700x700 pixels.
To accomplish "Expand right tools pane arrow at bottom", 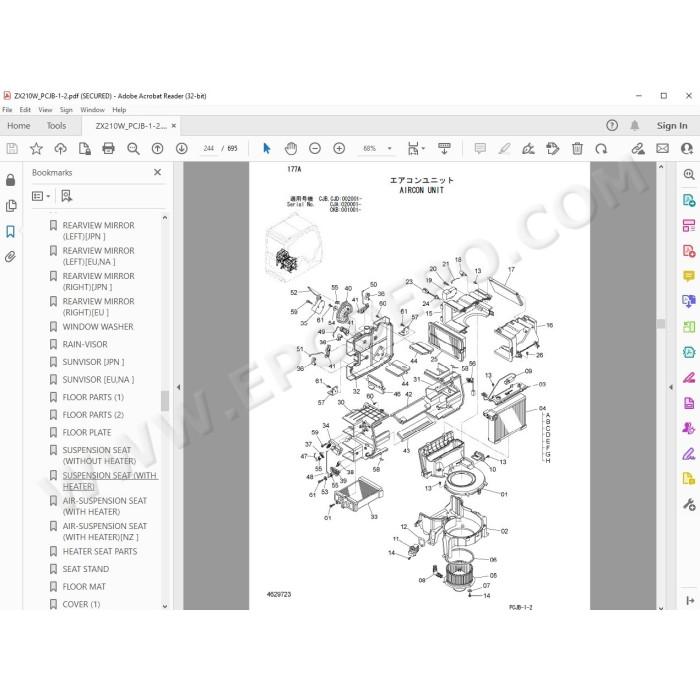I will [x=690, y=600].
